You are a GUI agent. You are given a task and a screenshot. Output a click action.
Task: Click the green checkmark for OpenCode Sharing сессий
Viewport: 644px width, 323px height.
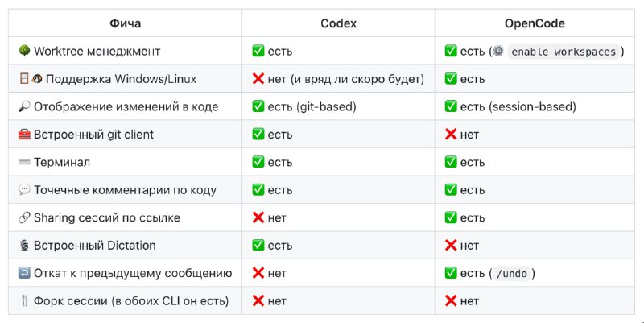[451, 218]
